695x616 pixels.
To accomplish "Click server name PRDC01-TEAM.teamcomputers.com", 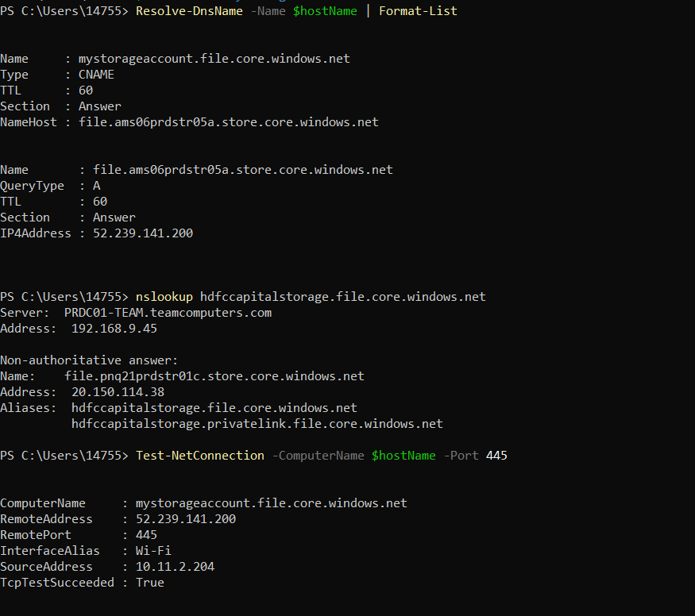I will [168, 313].
